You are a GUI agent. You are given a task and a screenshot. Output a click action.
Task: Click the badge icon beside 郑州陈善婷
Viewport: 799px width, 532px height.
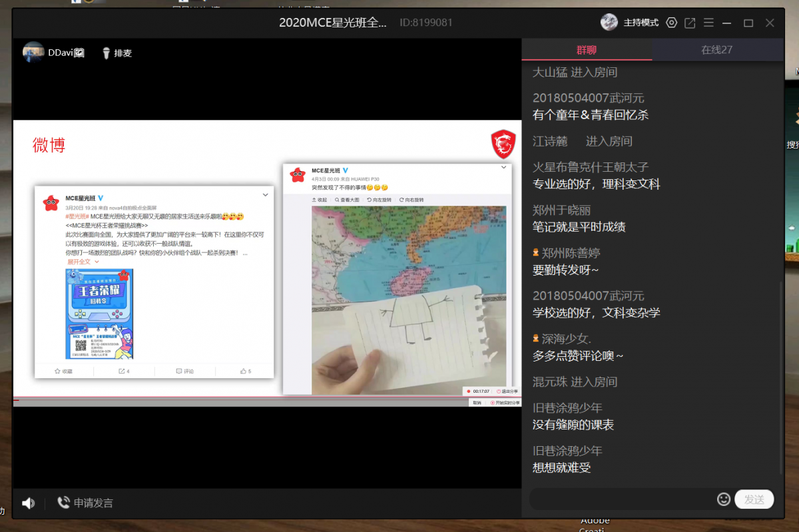tap(536, 253)
